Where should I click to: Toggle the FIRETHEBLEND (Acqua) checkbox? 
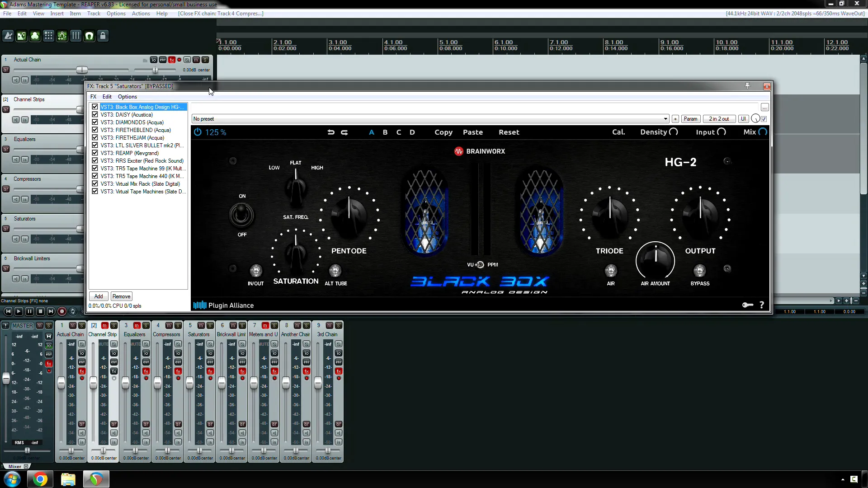tap(95, 130)
